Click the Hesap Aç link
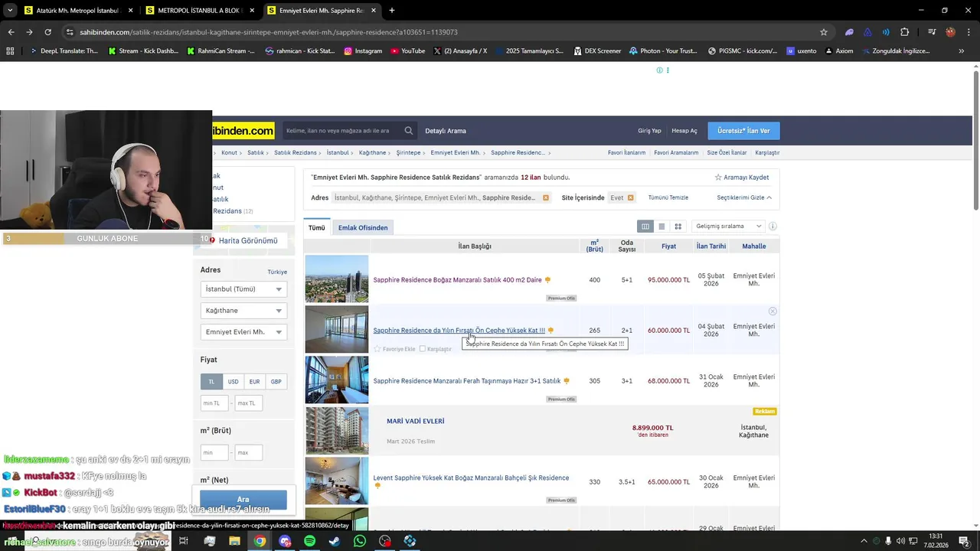The width and height of the screenshot is (980, 551). coord(684,131)
